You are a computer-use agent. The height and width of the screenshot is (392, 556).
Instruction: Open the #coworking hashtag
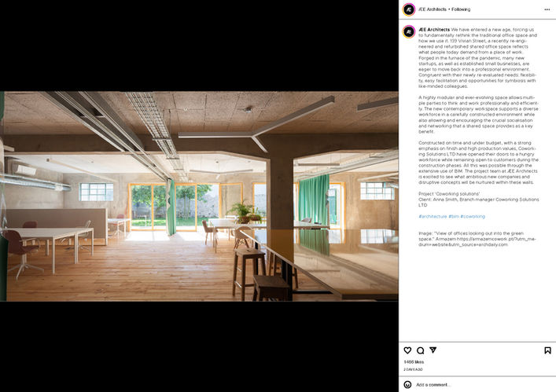(x=473, y=216)
